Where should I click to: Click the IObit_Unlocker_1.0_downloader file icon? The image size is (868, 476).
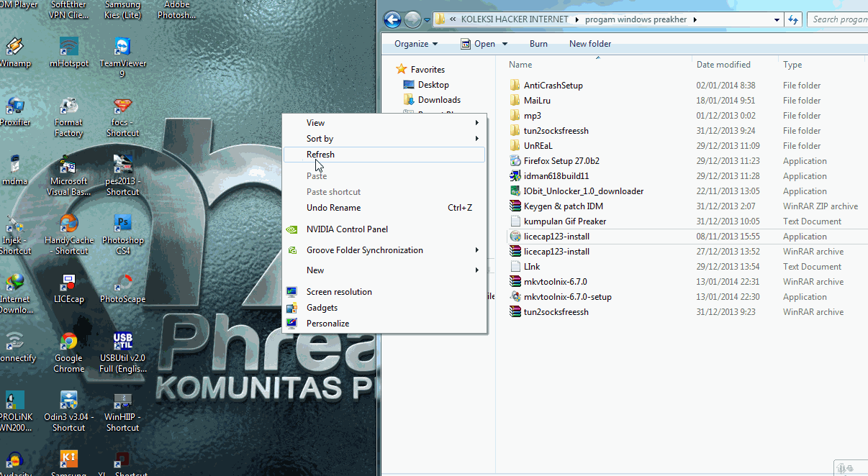coord(515,191)
